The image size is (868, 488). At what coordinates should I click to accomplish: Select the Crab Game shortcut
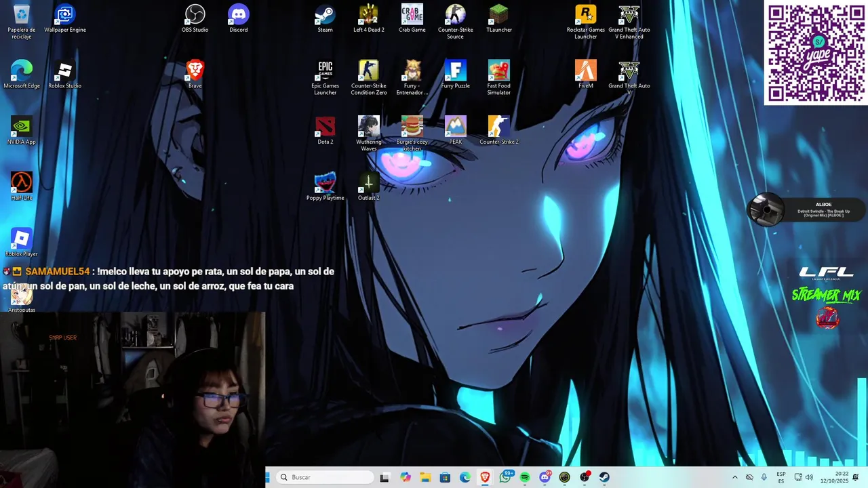pyautogui.click(x=412, y=18)
